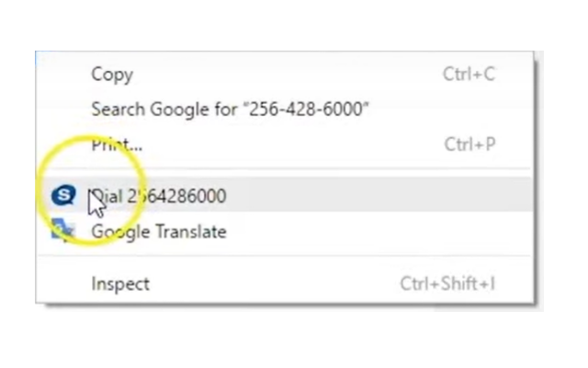Select Search Google for "256-428-6000"
This screenshot has width=588, height=368.
(x=230, y=109)
